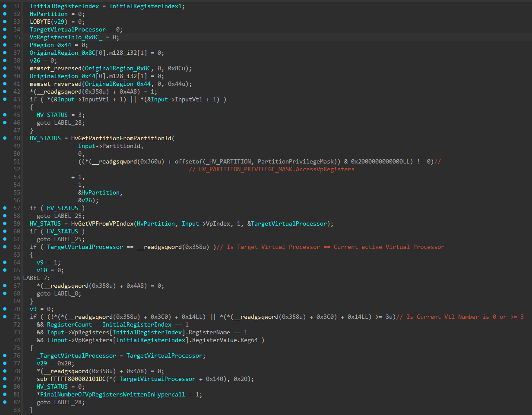The width and height of the screenshot is (532, 415).
Task: Click the &HvPartition argument on line 55
Action: (99, 192)
